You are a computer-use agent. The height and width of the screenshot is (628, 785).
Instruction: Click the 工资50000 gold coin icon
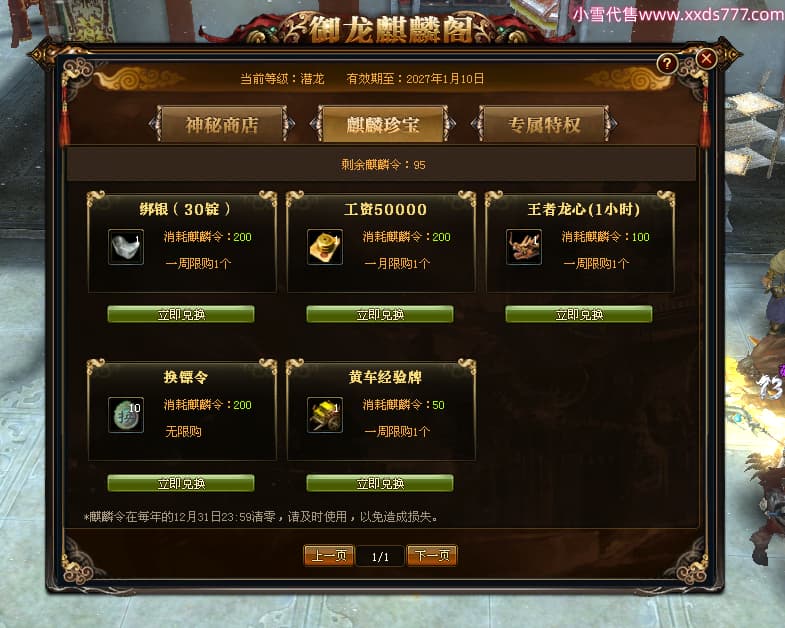coord(324,247)
